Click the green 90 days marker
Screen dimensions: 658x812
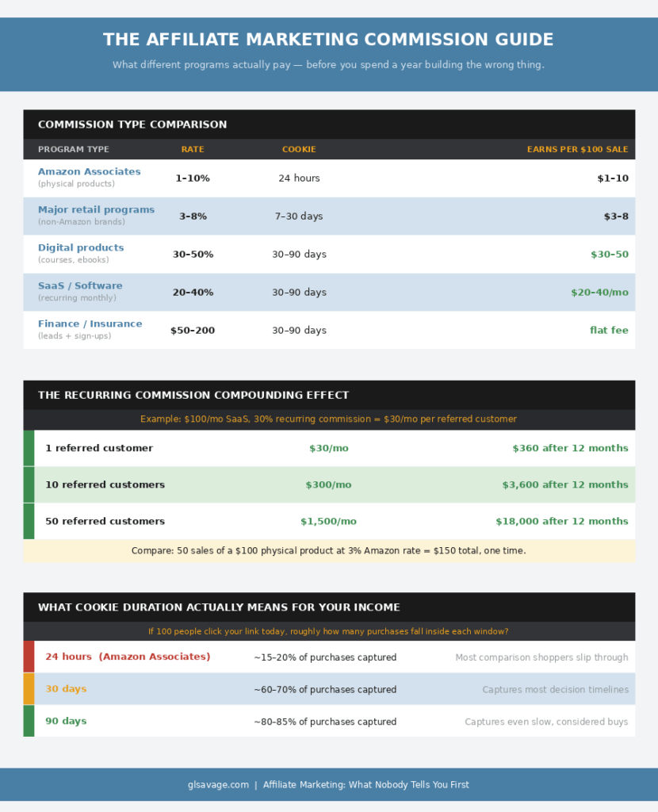coord(29,722)
